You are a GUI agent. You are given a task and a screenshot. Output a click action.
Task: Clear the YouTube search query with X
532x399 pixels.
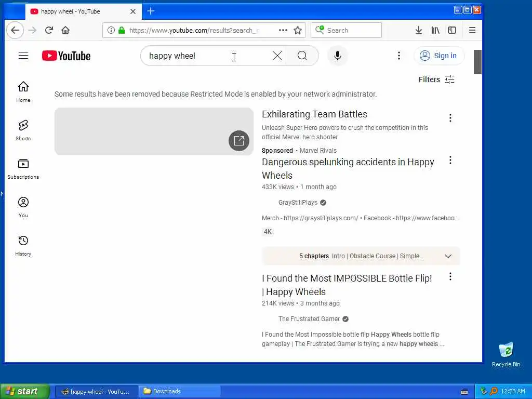click(277, 56)
